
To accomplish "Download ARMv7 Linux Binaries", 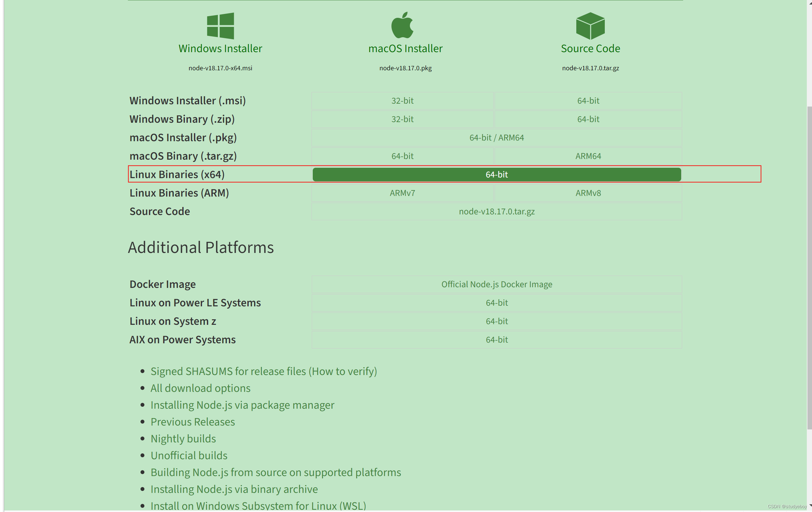I will point(402,193).
